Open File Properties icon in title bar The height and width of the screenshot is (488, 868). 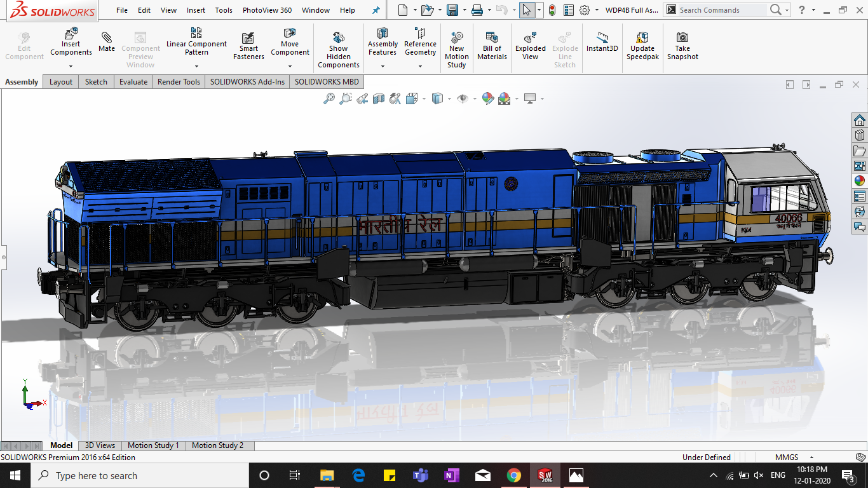568,10
